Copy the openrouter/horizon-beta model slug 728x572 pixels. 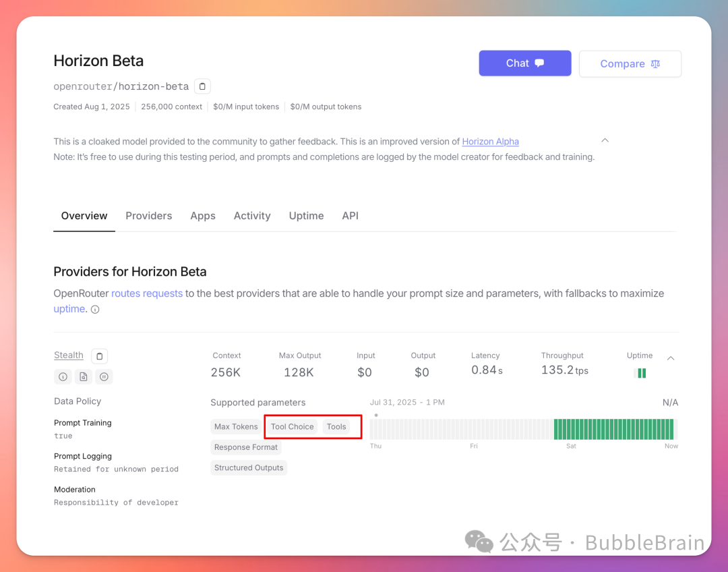coord(202,86)
